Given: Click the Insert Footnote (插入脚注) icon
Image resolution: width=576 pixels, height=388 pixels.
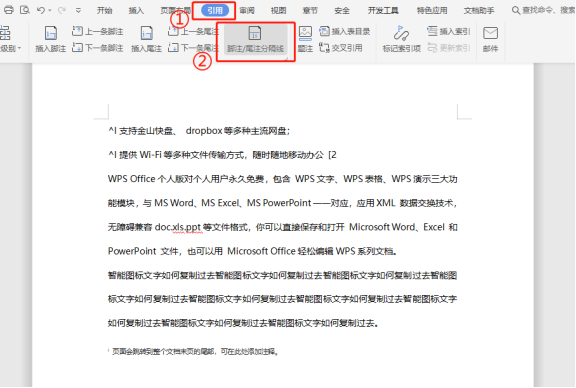Looking at the screenshot, I should click(51, 33).
